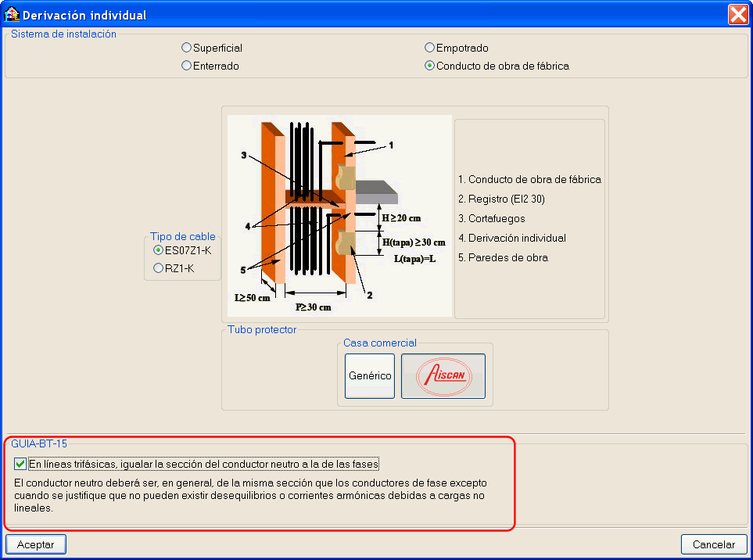The width and height of the screenshot is (753, 560).
Task: Click the dialog title bar house icon
Action: click(x=11, y=14)
